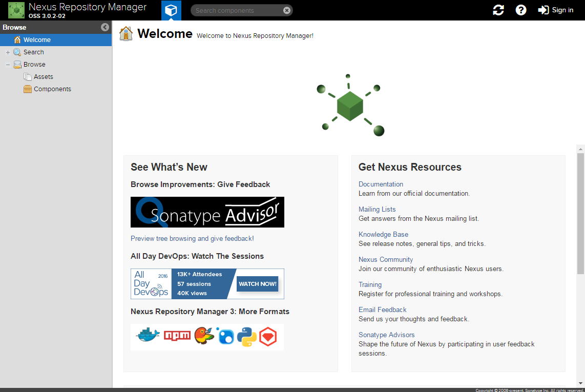Click the Assets pages icon
The image size is (585, 392).
pos(28,77)
